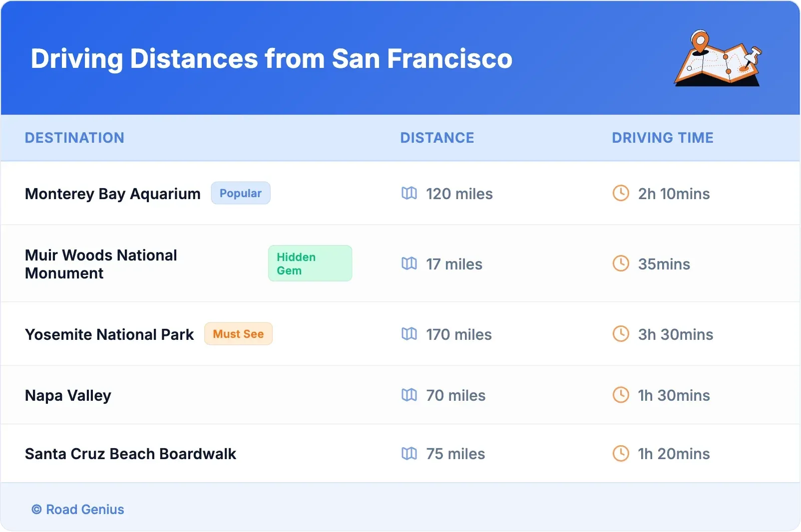Click the 35mins driving time
The image size is (801, 532).
tap(664, 264)
